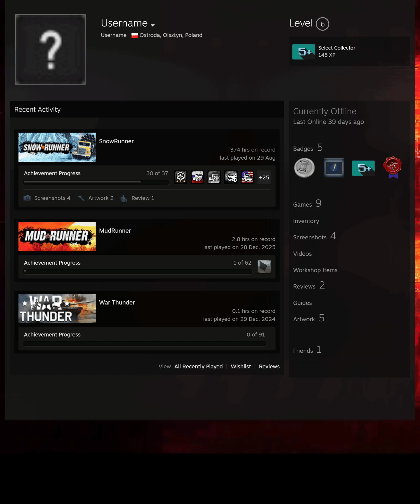Open the Friends 1 link
Screen dimensions: 420x504
(307, 350)
